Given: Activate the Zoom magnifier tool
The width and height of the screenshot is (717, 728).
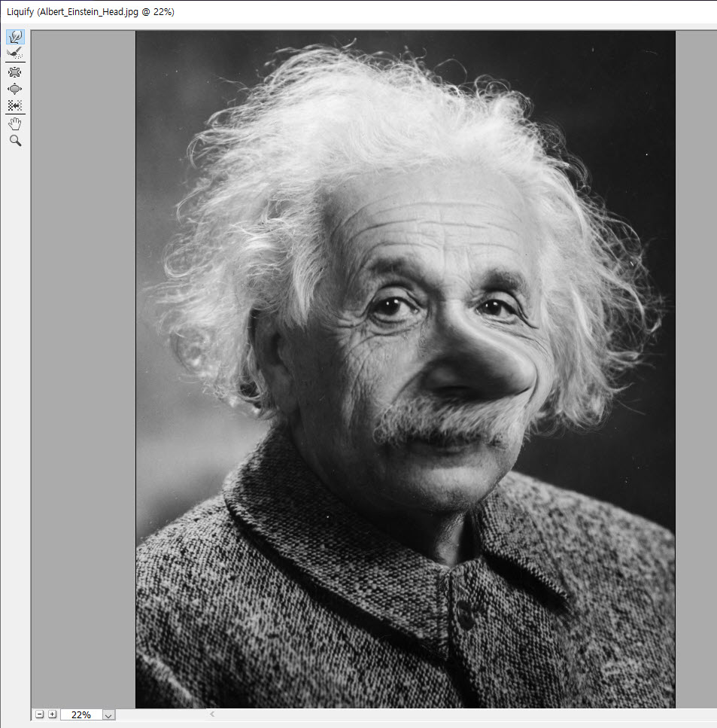Looking at the screenshot, I should tap(15, 141).
